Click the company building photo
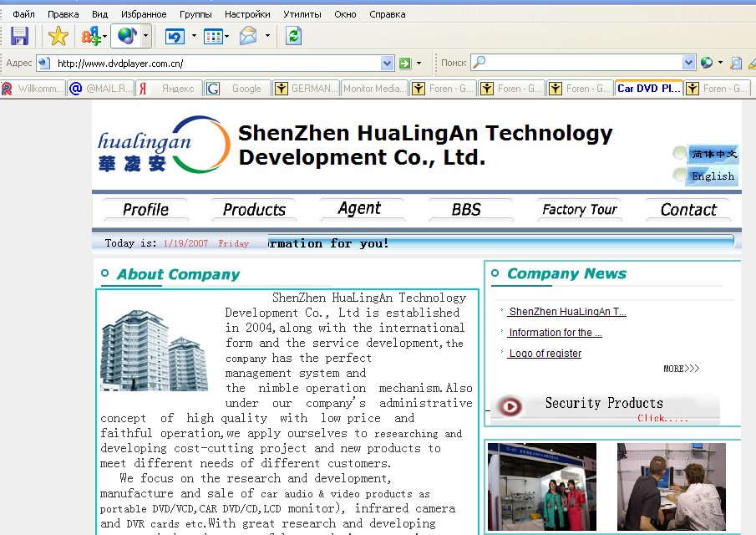The width and height of the screenshot is (756, 535). click(x=155, y=350)
